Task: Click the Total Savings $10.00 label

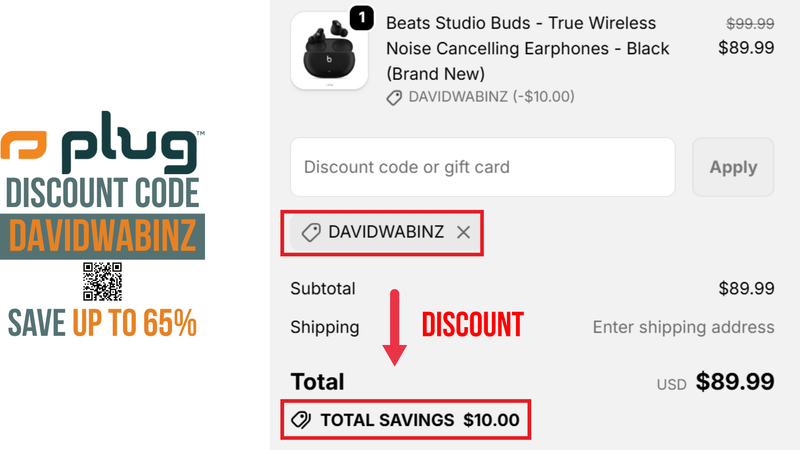Action: click(x=419, y=420)
